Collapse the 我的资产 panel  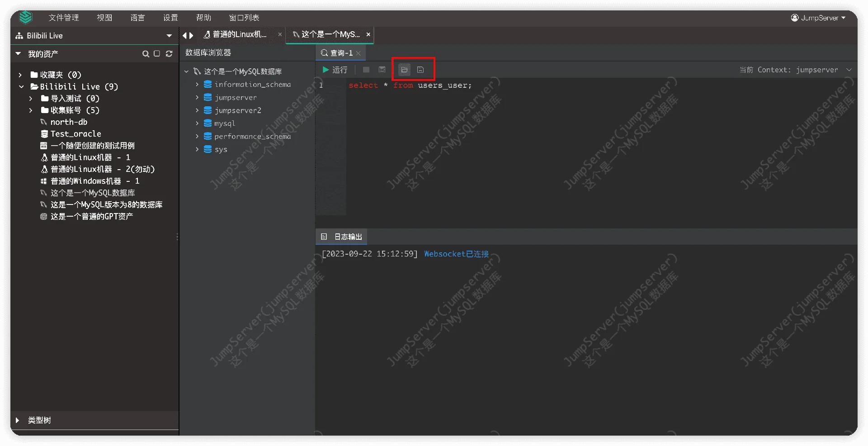pos(18,54)
